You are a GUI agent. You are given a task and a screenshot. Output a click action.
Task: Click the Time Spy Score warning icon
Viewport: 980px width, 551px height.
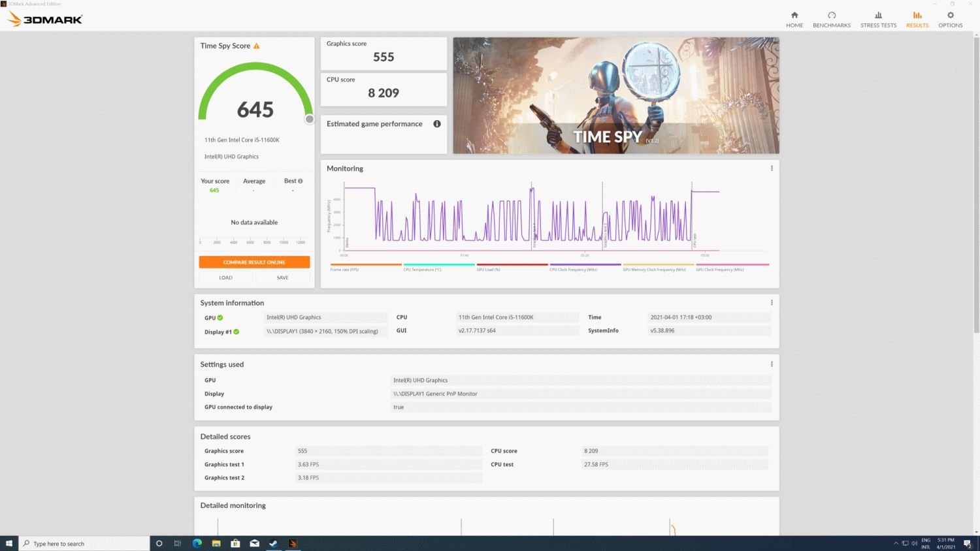point(257,46)
